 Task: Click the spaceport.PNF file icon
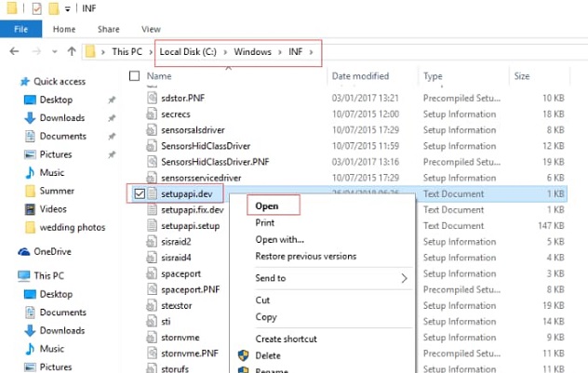(152, 289)
